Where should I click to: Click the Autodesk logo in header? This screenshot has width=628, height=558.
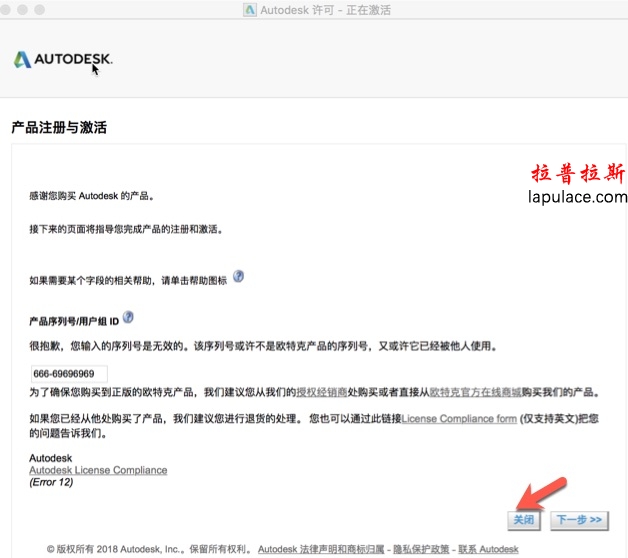point(63,60)
